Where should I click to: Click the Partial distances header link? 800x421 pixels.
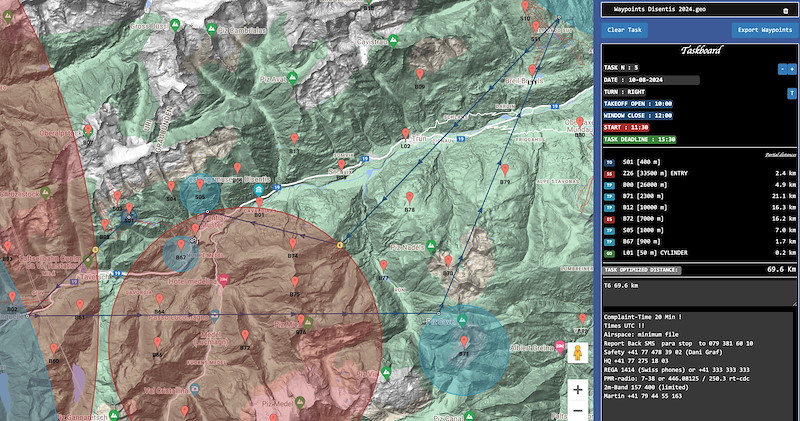coord(780,155)
